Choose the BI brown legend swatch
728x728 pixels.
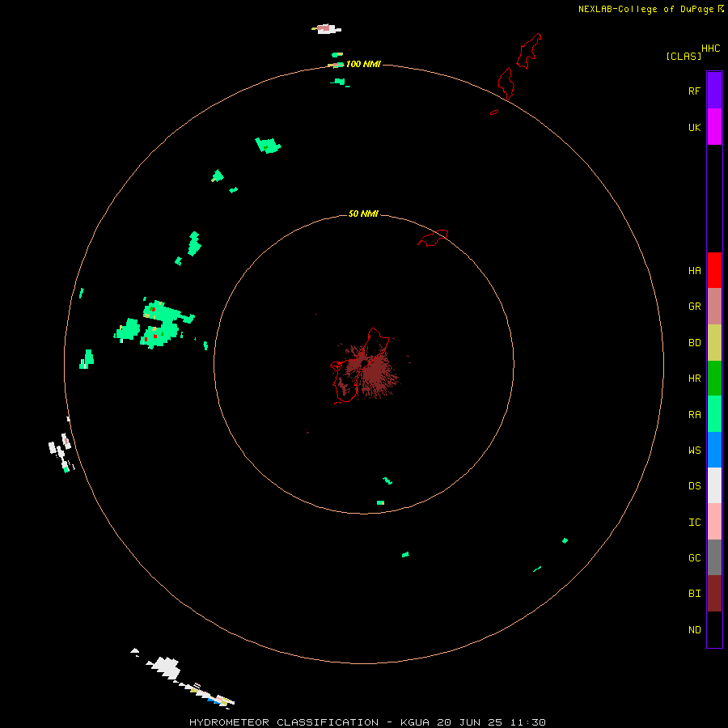coord(714,594)
